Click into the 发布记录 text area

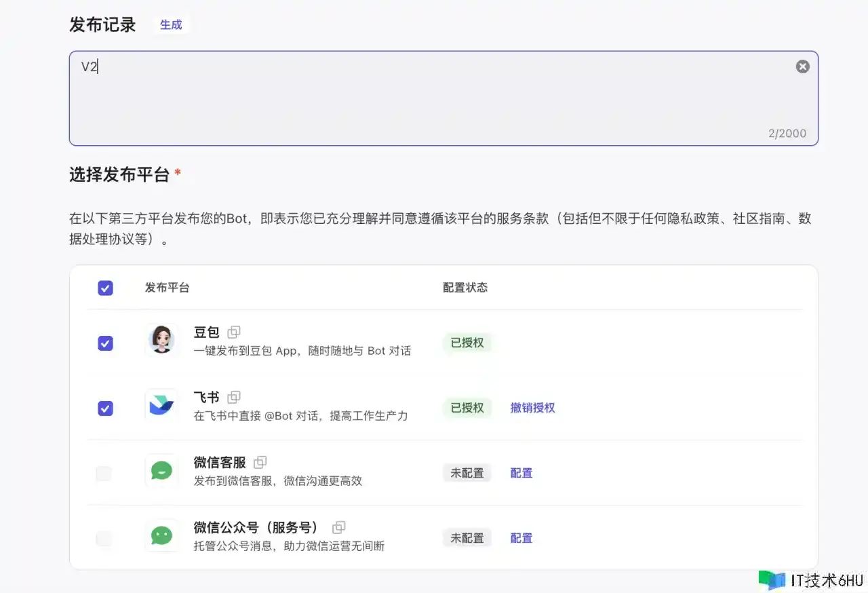tap(434, 102)
